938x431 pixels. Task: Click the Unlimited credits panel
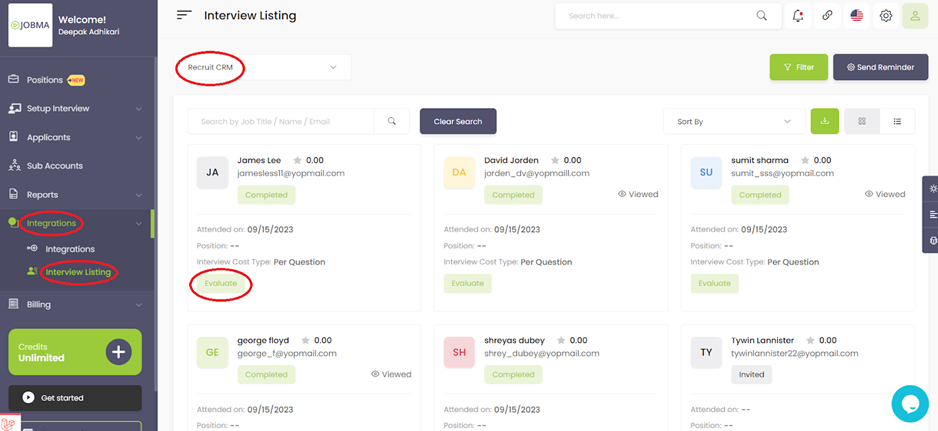(75, 352)
